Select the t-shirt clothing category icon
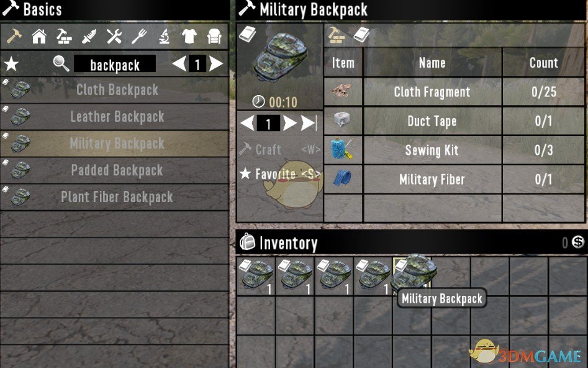This screenshot has height=368, width=588. tap(189, 37)
